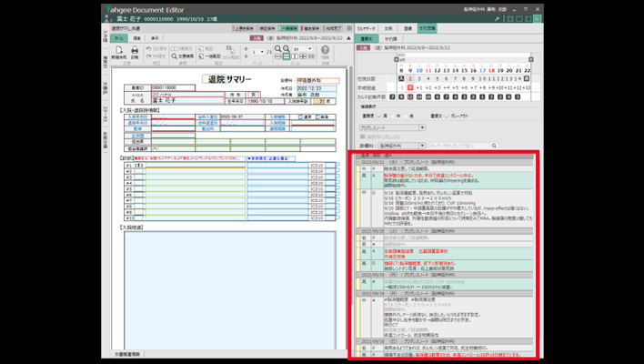Toggle the グレーアウト checkbox
The height and width of the screenshot is (364, 644).
coord(447,116)
